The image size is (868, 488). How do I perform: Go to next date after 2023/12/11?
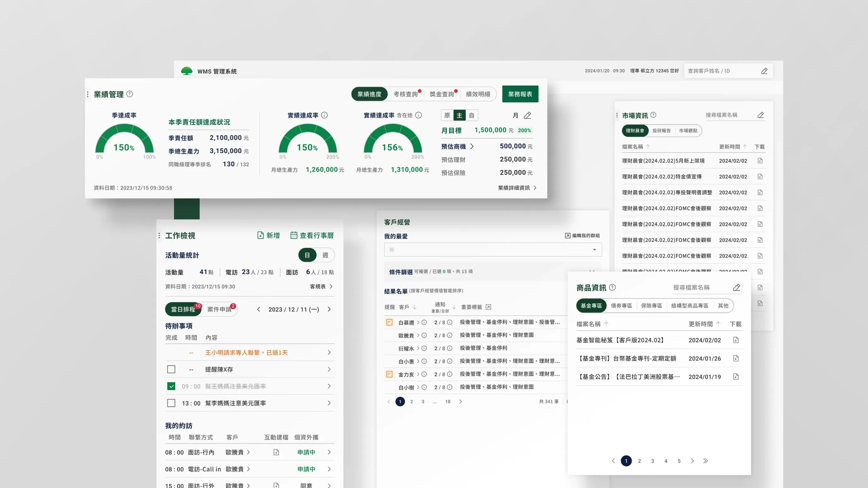click(x=329, y=309)
